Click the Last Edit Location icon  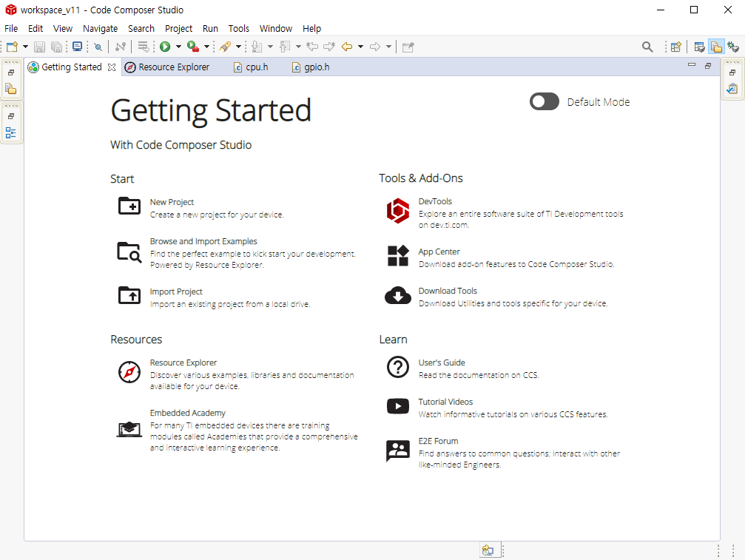[312, 47]
